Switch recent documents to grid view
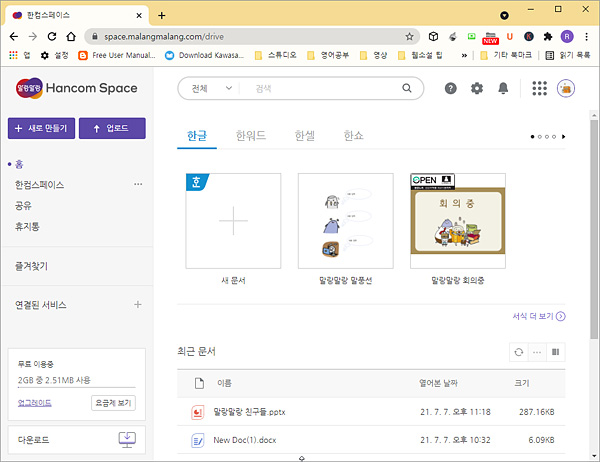Screen dimensions: 600x462 555,352
